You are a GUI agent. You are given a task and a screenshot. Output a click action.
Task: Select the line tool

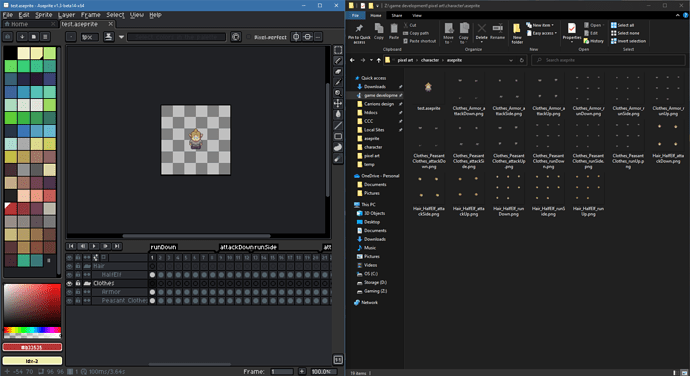pyautogui.click(x=338, y=125)
